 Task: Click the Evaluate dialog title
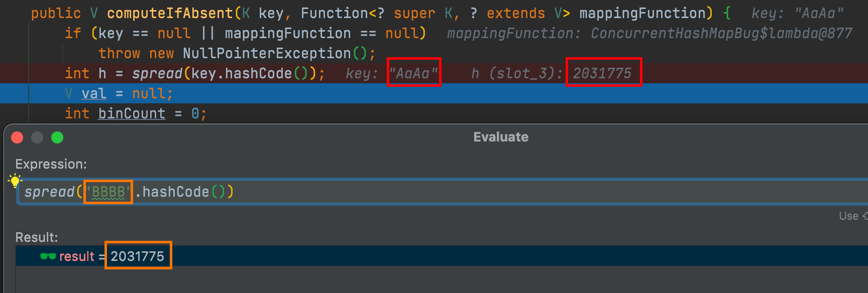(500, 137)
